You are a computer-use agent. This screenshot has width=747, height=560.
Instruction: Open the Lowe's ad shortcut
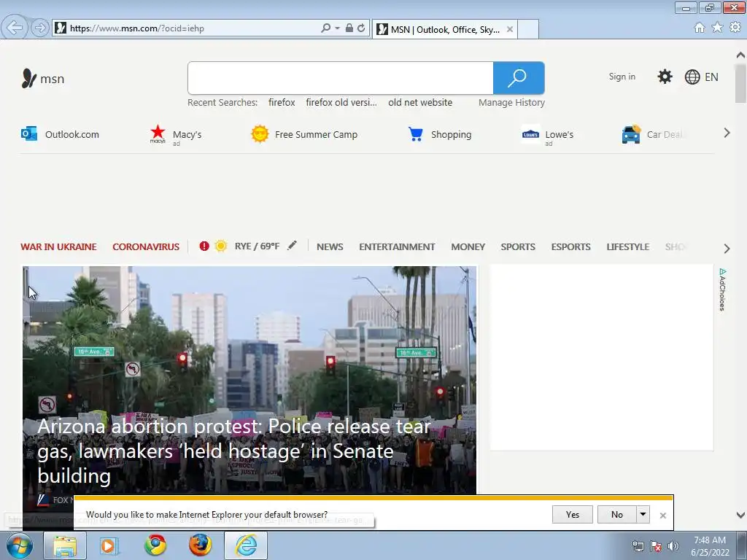547,135
